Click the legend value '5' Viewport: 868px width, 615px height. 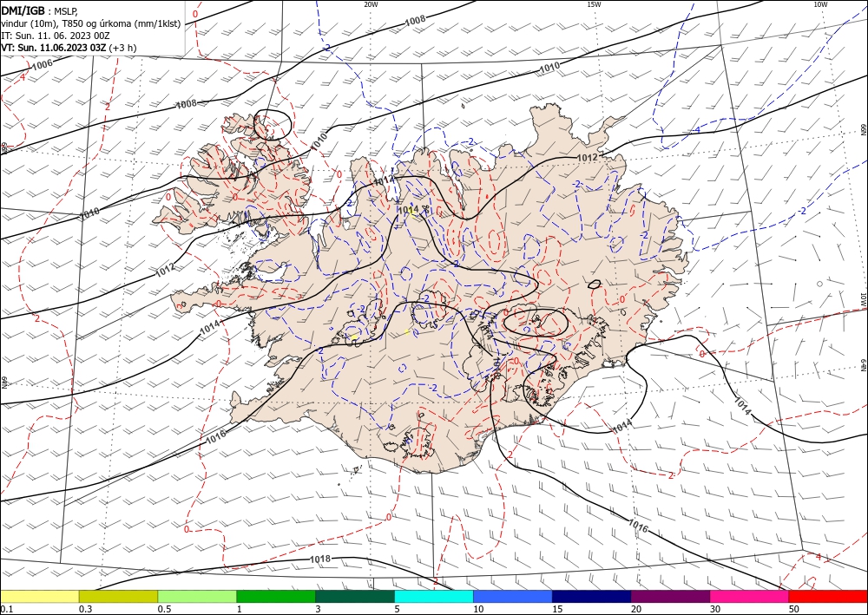[x=397, y=609]
